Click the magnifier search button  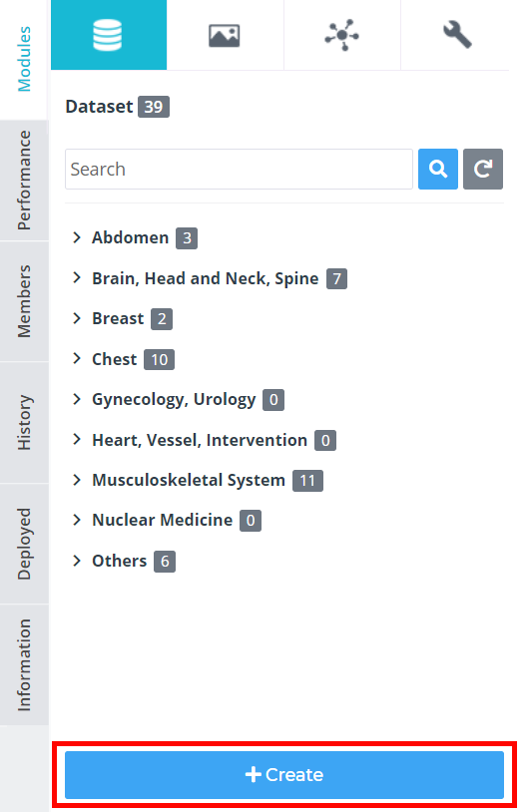438,169
